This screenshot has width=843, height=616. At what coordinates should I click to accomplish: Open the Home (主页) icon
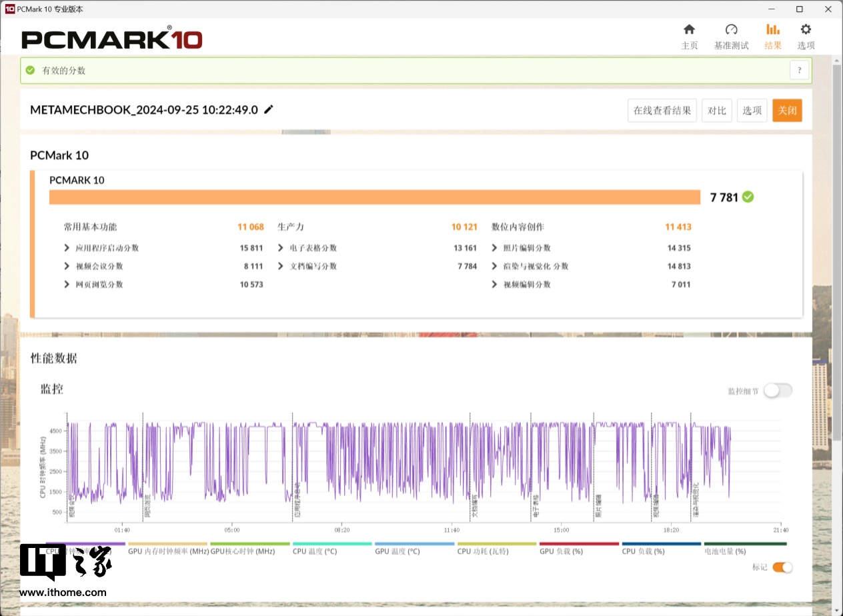[x=689, y=30]
